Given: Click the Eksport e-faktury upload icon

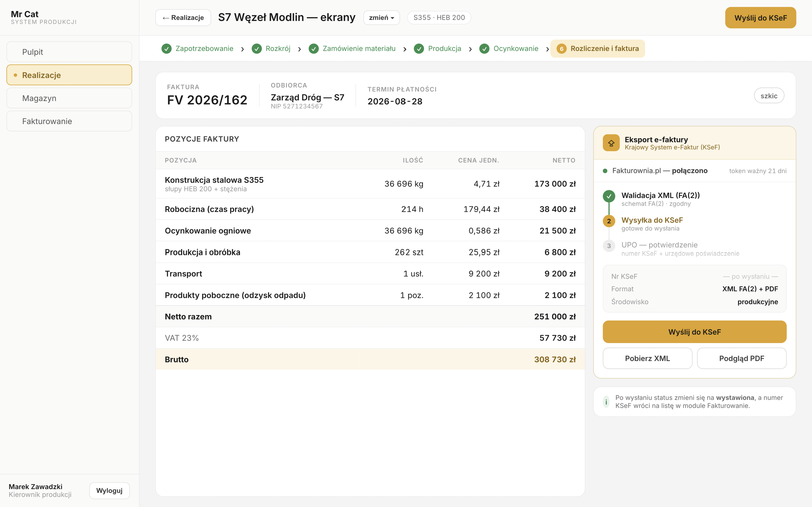Looking at the screenshot, I should click(611, 143).
